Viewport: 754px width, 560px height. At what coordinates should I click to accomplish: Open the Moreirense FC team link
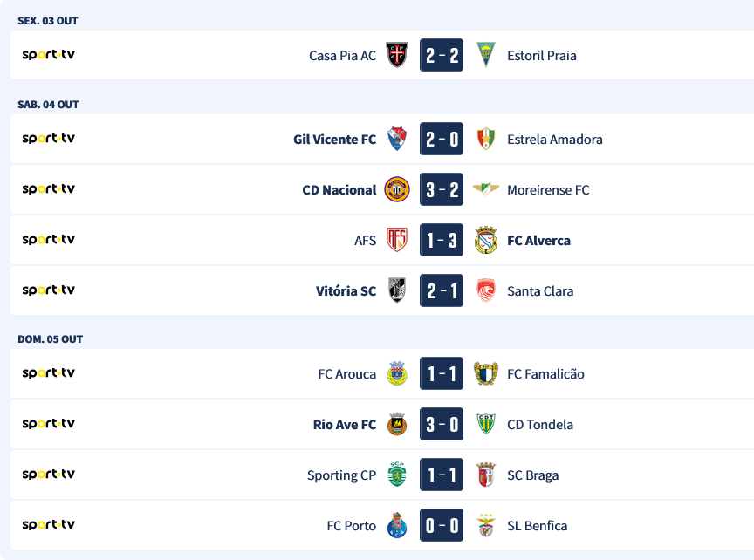pyautogui.click(x=548, y=190)
